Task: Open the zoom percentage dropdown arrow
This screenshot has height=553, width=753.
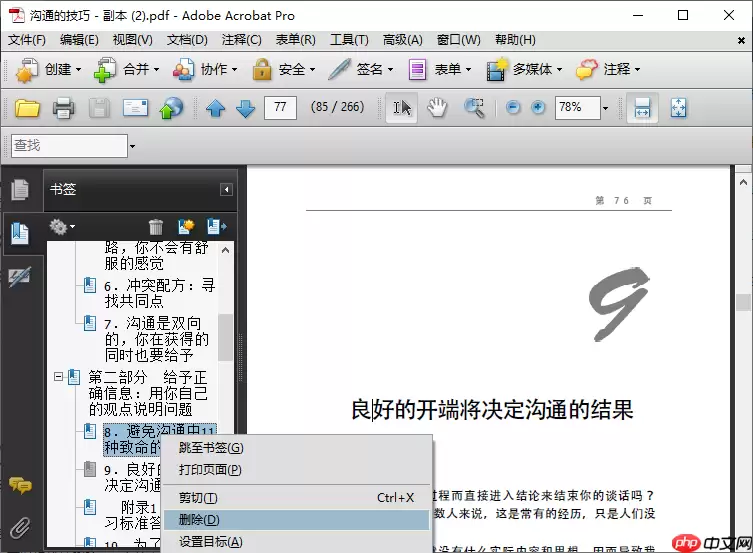Action: [605, 108]
